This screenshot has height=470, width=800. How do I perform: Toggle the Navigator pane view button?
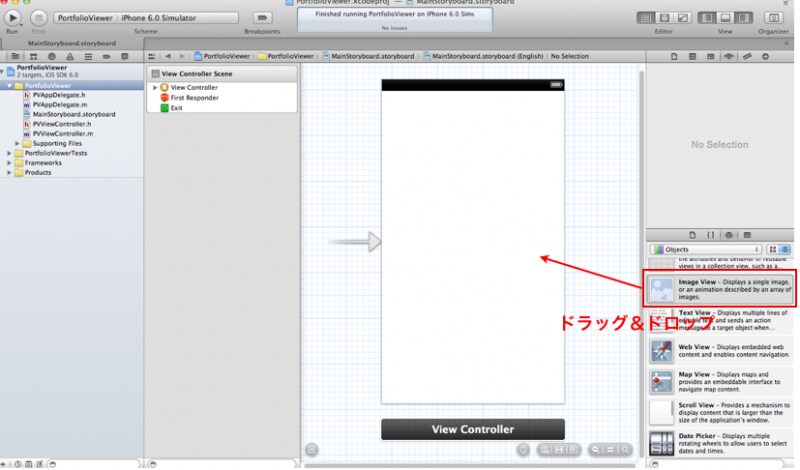pos(707,18)
